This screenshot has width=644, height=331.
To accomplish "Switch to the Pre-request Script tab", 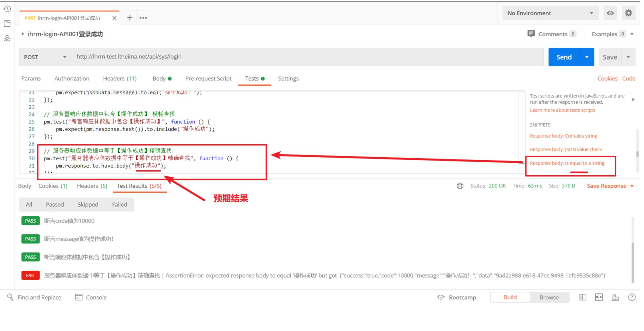I will [208, 79].
